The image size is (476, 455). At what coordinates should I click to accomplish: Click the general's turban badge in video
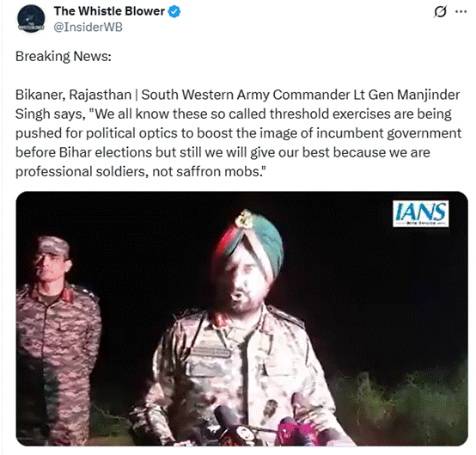[244, 218]
